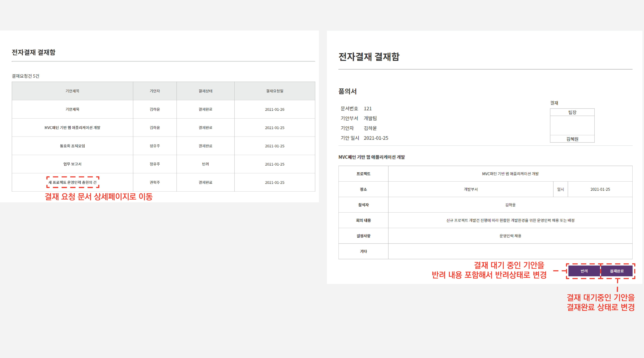Viewport: 644px width, 358px height.
Task: Click the empty 기타 field in form
Action: (x=510, y=251)
